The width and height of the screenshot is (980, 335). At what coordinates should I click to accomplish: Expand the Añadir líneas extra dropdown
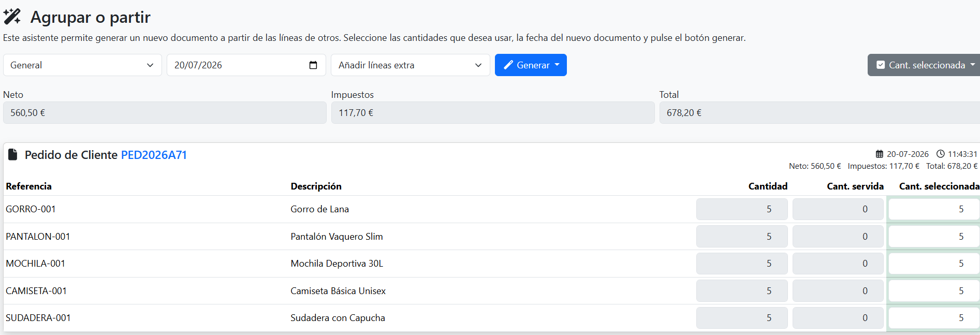(x=411, y=65)
